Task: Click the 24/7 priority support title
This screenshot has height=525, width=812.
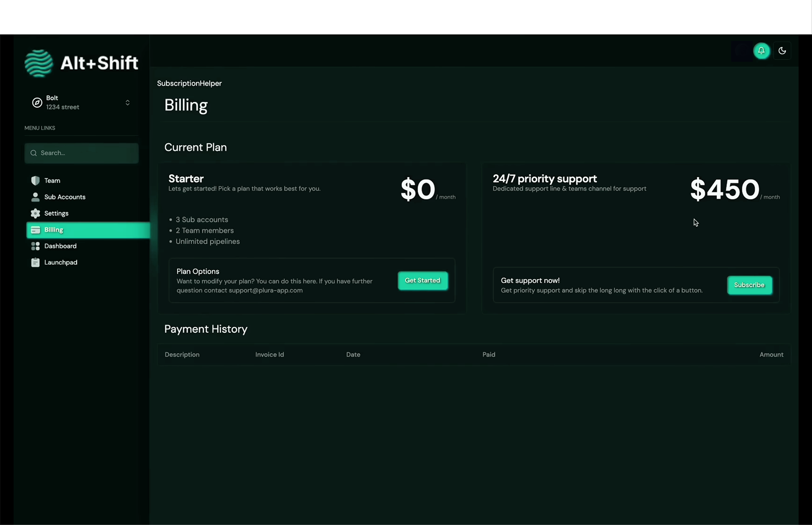Action: pyautogui.click(x=545, y=178)
